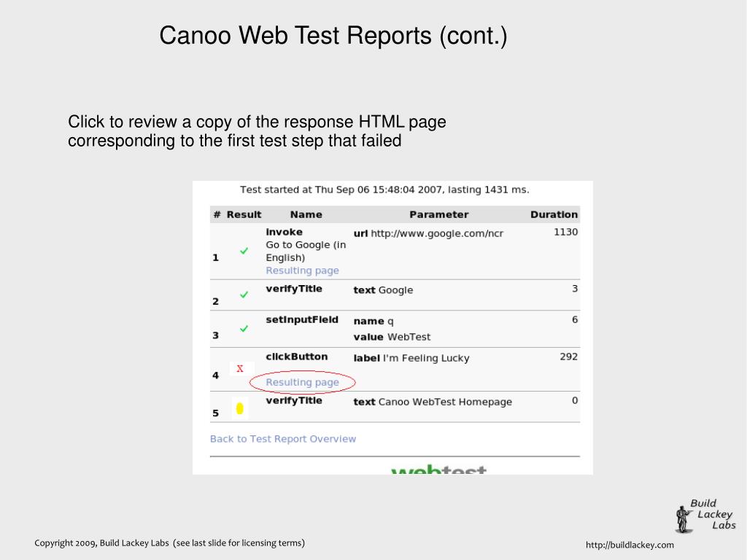The height and width of the screenshot is (560, 747).
Task: Click the Parameter column header
Action: click(438, 215)
